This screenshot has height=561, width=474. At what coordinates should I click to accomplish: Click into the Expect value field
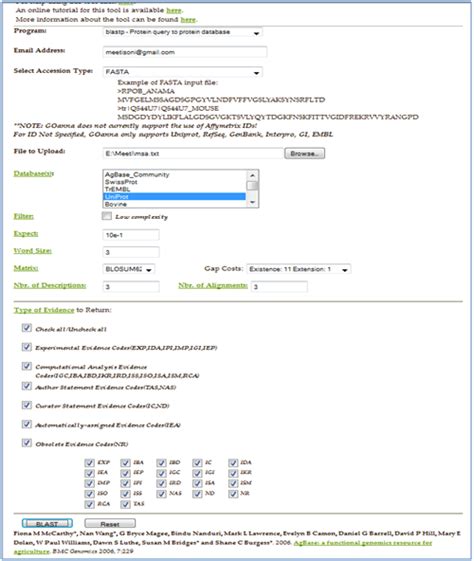[x=131, y=235]
